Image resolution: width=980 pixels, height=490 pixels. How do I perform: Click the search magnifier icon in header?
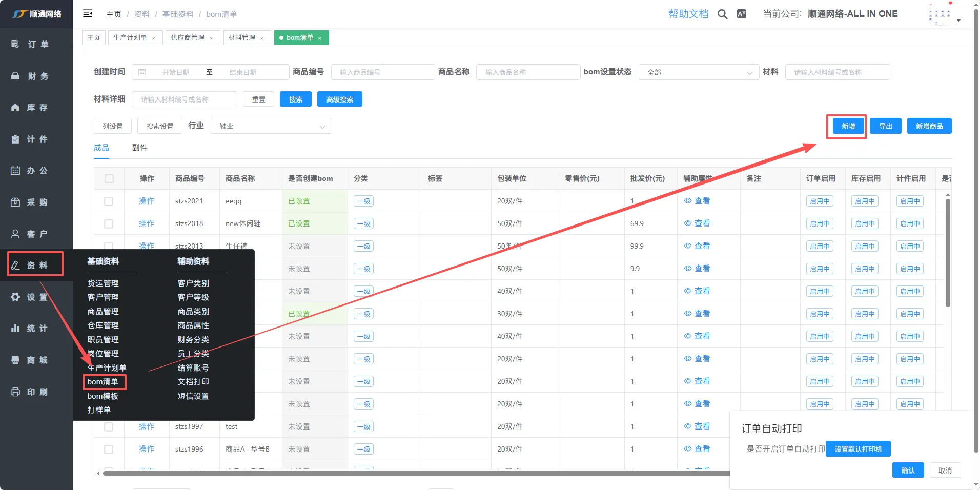(x=722, y=14)
